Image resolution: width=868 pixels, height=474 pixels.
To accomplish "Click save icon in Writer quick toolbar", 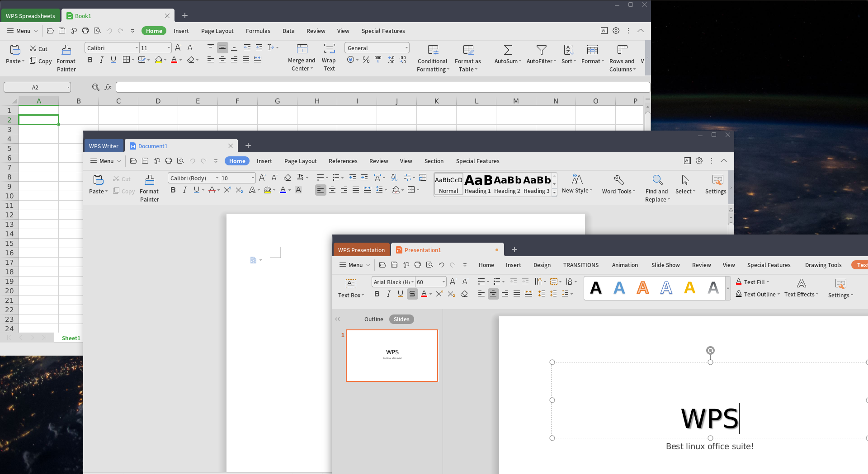I will [x=145, y=161].
